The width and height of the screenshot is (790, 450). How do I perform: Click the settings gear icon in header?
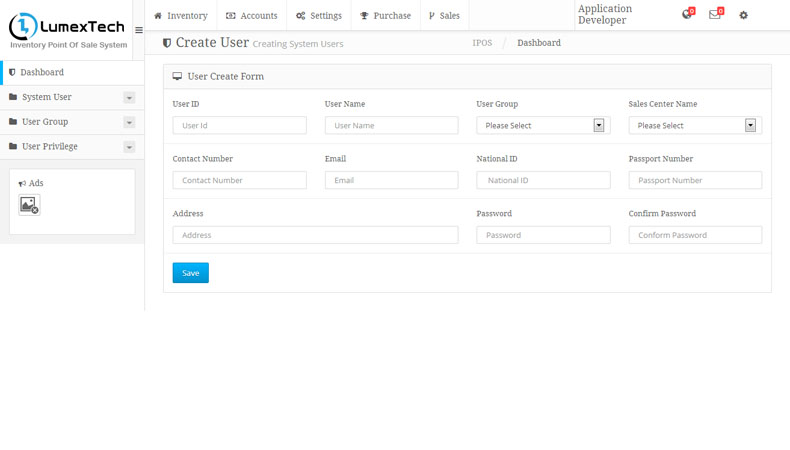pyautogui.click(x=743, y=15)
